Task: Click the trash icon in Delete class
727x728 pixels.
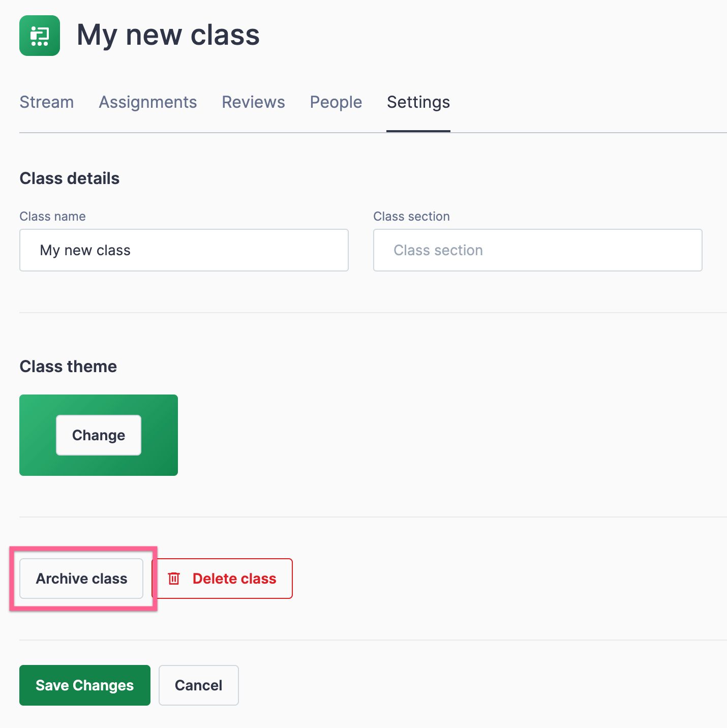Action: (x=174, y=579)
